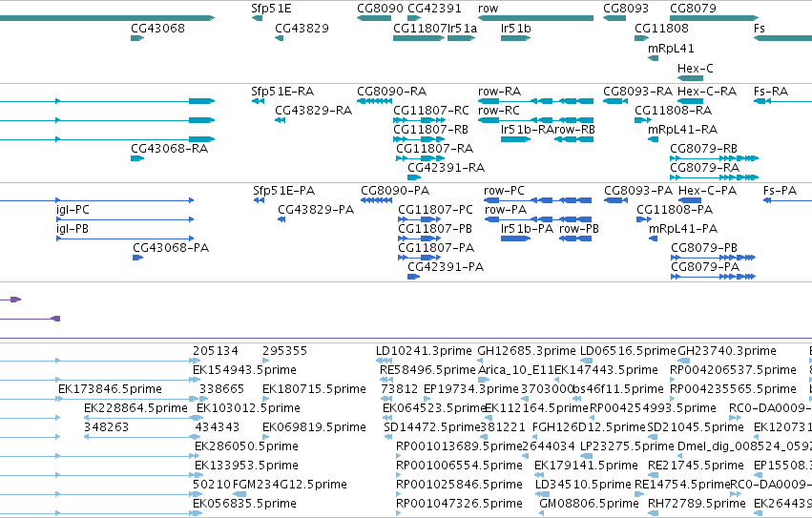This screenshot has height=518, width=812.
Task: Open the CG8093-PA protein label
Action: pos(638,191)
